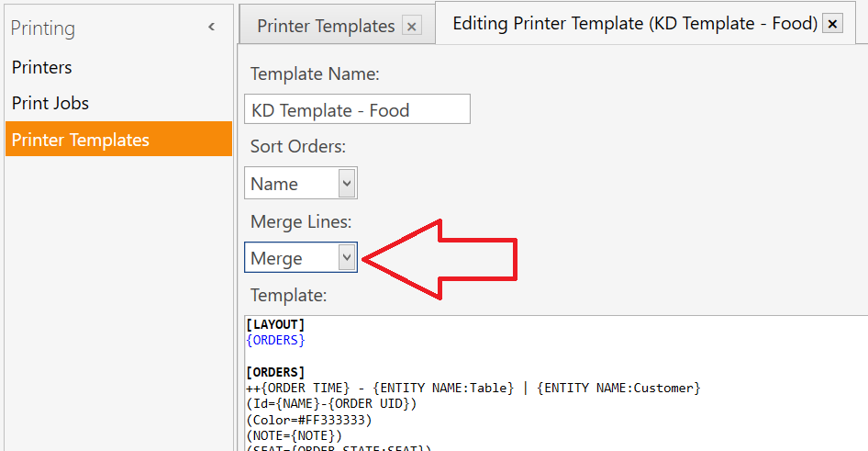Click the Printing panel header title
The height and width of the screenshot is (451, 868).
coord(42,28)
